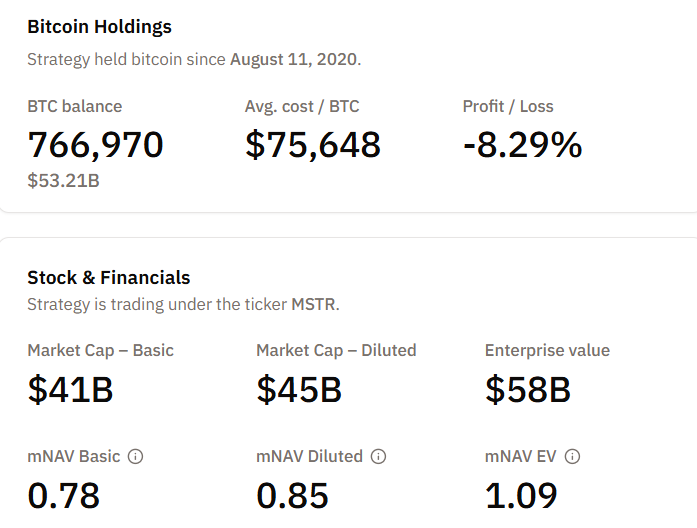697x528 pixels.
Task: Select the $45B diluted market cap value
Action: pos(300,390)
